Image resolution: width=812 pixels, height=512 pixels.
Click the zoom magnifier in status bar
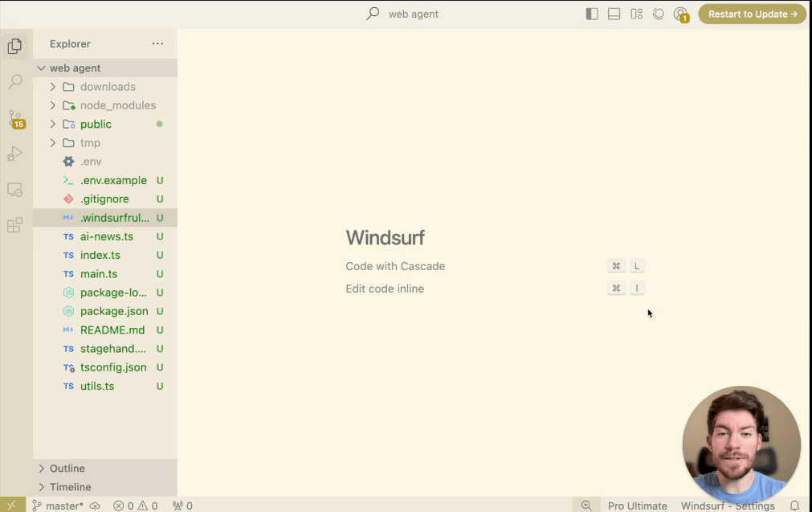click(586, 506)
